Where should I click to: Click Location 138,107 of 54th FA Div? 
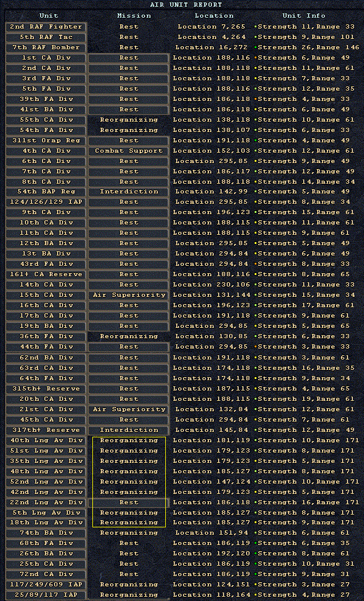coord(211,130)
